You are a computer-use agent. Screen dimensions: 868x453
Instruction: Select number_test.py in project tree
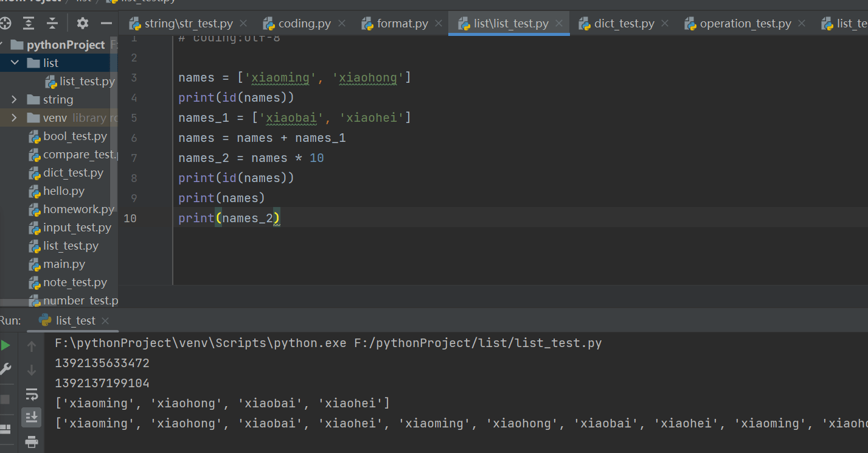point(73,300)
